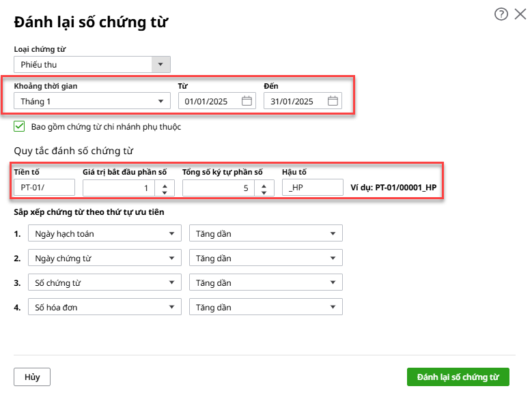This screenshot has width=532, height=410.
Task: Open Khoảng thời gian dropdown showing Tháng 1
Action: tap(92, 102)
